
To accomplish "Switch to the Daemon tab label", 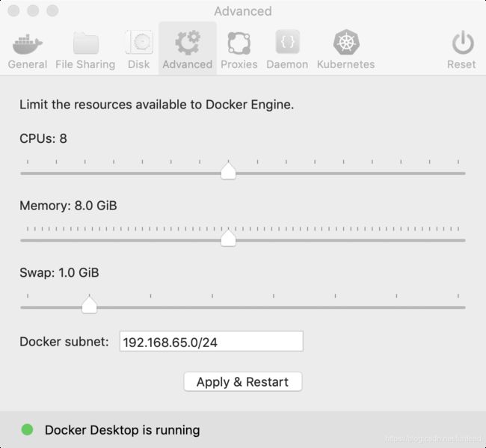I will [x=287, y=64].
